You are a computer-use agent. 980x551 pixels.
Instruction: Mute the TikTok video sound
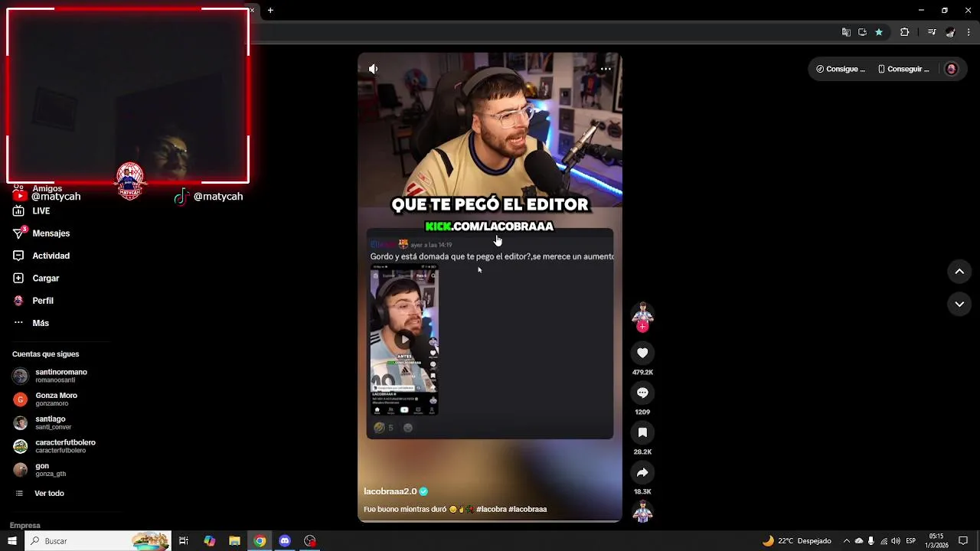coord(373,69)
